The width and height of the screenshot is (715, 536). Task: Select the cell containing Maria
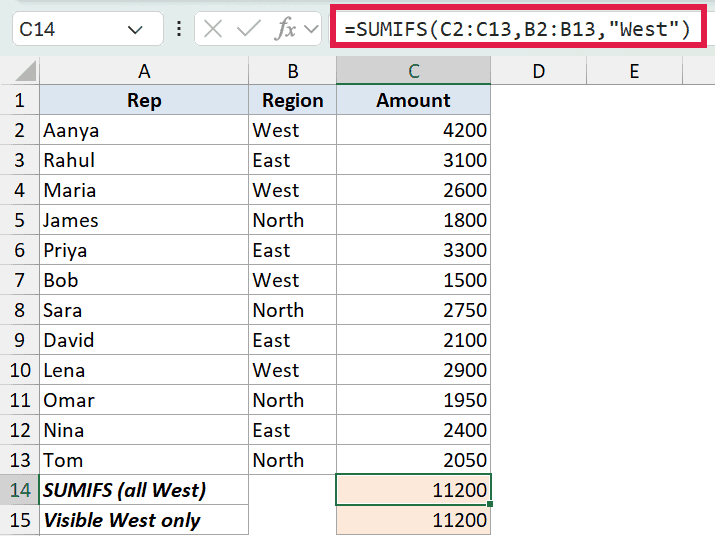click(144, 190)
